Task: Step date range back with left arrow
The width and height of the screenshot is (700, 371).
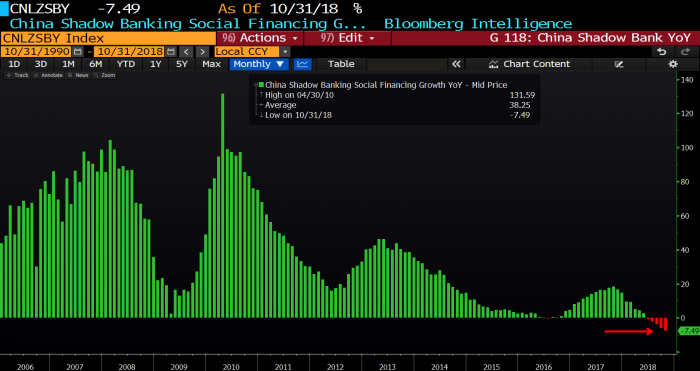Action: [x=186, y=52]
